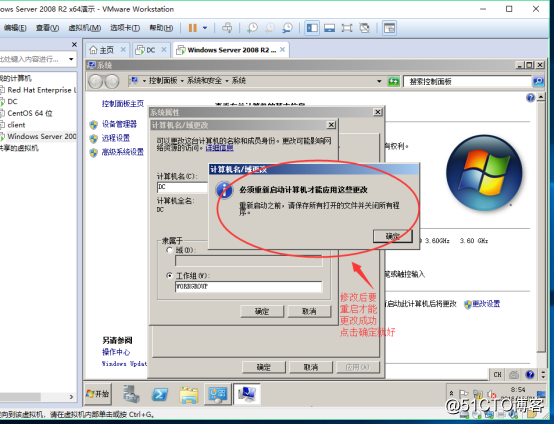This screenshot has height=424, width=554.
Task: Toggle the VMware library sidebar view icon
Action: point(312,28)
